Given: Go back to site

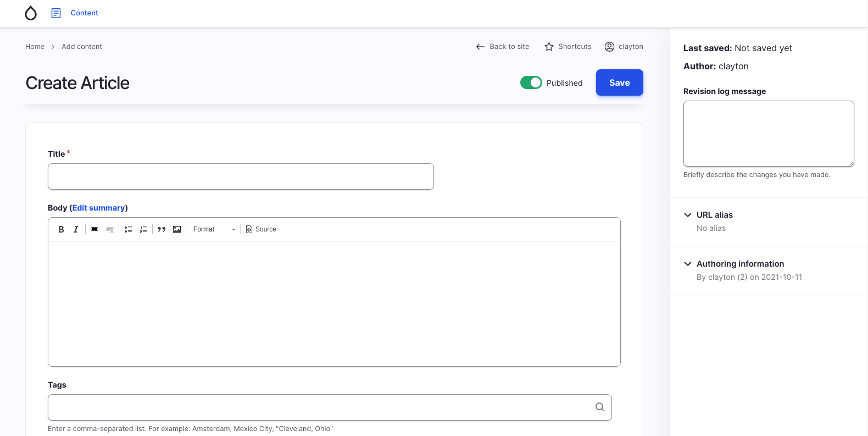Looking at the screenshot, I should pyautogui.click(x=503, y=47).
